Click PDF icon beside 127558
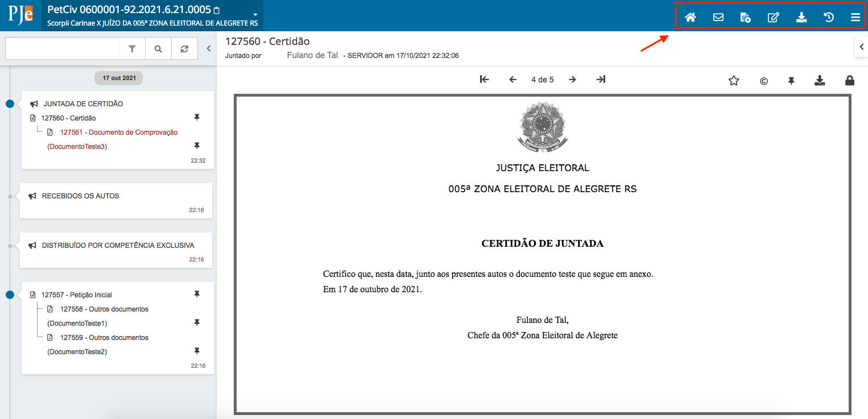Viewport: 868px width, 419px height. point(50,309)
